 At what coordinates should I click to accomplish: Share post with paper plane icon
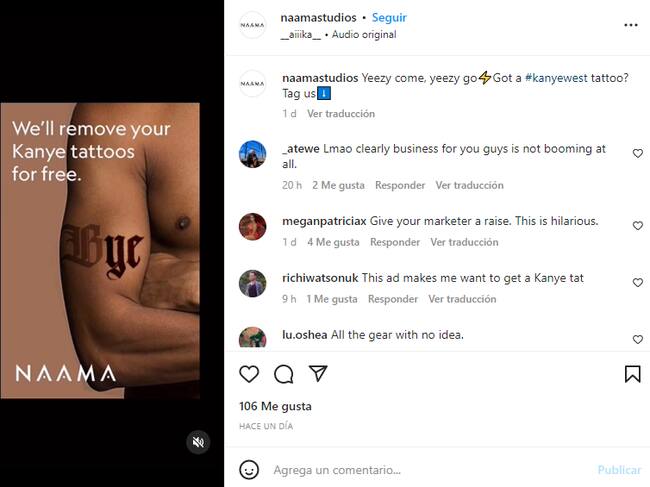(318, 374)
